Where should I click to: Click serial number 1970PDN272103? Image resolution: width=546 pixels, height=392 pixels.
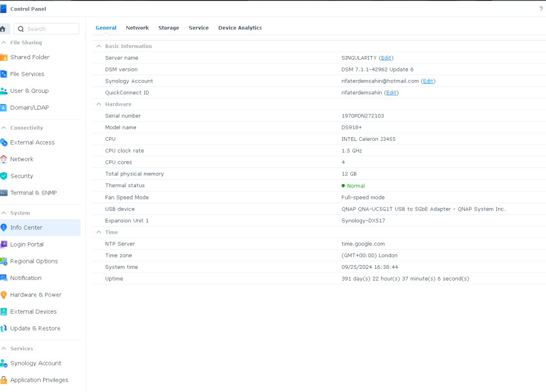tap(363, 116)
